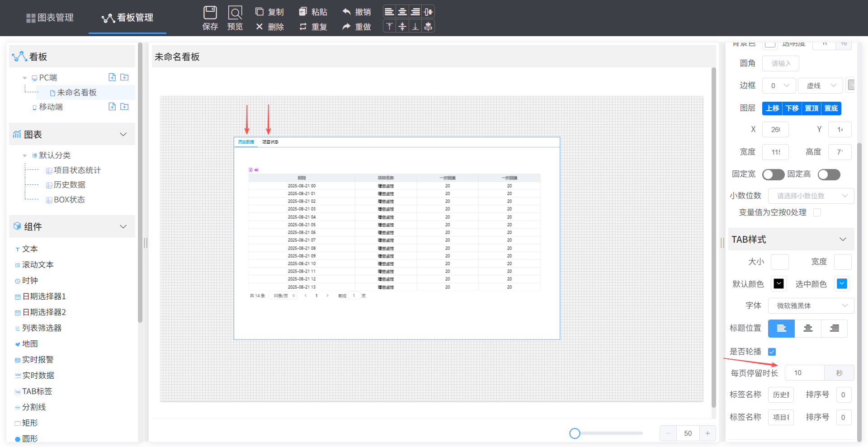Collapse the TAB样式 section

point(843,240)
